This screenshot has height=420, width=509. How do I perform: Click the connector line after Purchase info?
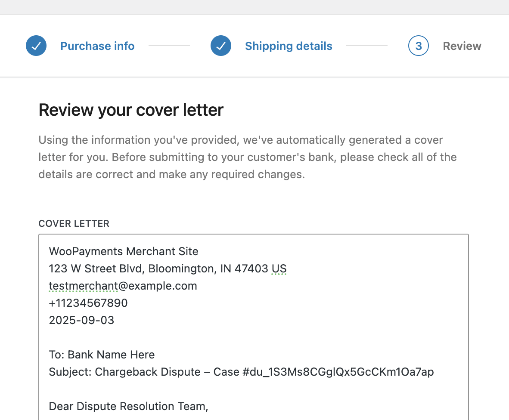[169, 46]
